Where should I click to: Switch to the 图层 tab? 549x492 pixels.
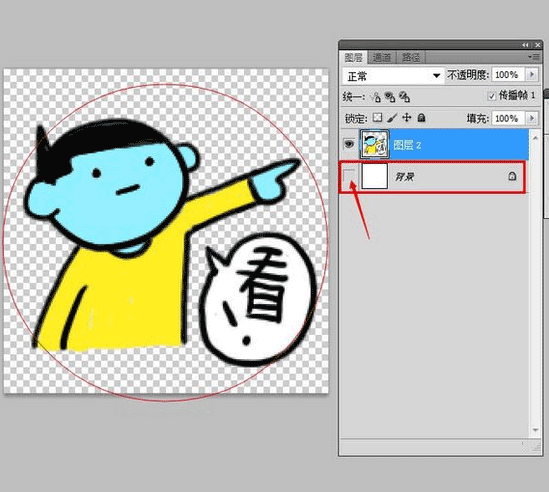point(353,57)
